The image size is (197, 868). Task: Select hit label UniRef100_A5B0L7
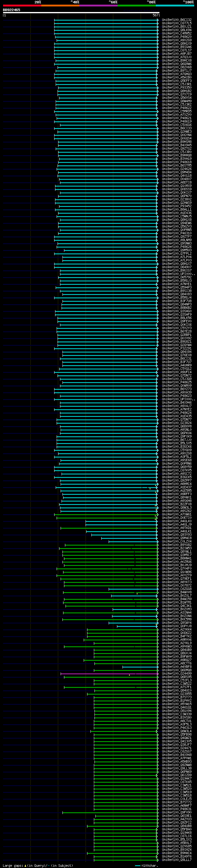tap(177, 843)
